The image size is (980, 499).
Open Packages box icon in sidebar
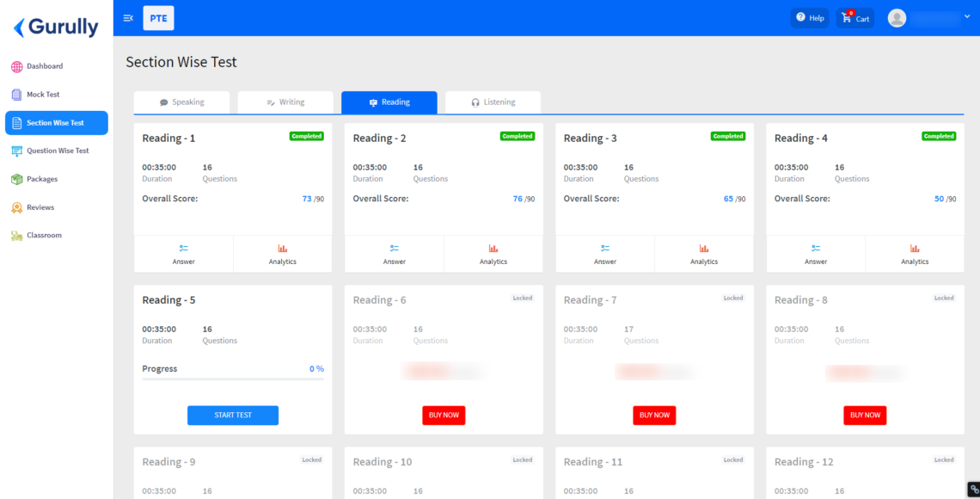pyautogui.click(x=17, y=179)
